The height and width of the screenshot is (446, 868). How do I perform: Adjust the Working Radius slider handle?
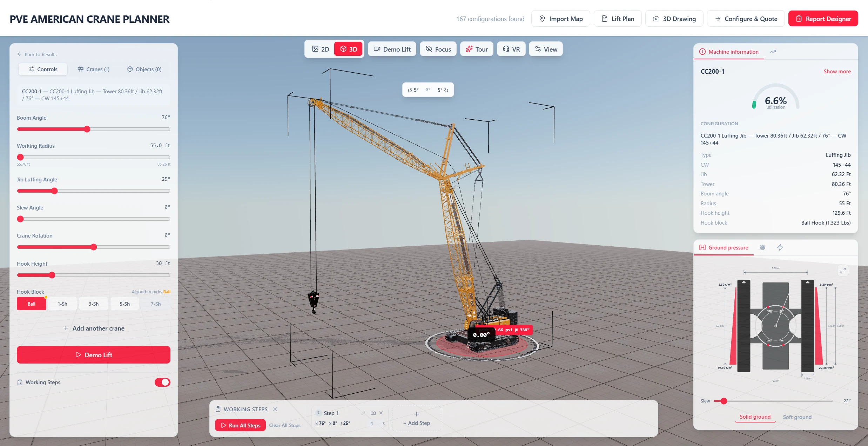coord(20,157)
